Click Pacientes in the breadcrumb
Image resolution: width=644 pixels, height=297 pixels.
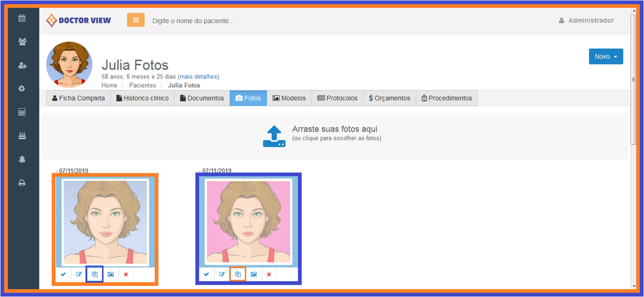[x=142, y=85]
